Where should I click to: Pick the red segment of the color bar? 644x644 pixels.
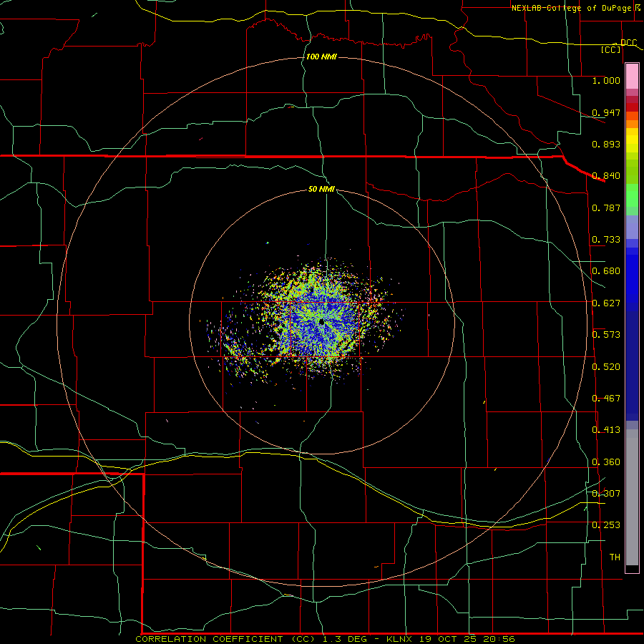click(x=632, y=107)
